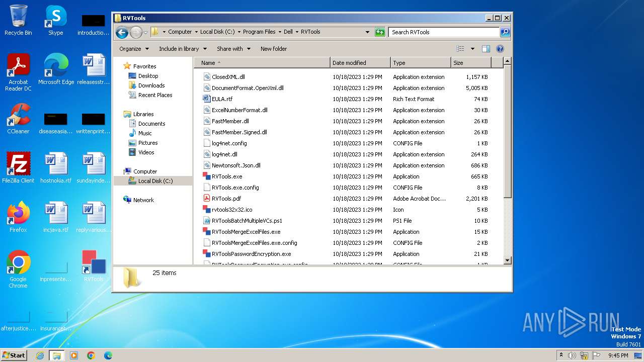The width and height of the screenshot is (644, 362).
Task: Open the Share with dropdown
Action: tap(233, 49)
